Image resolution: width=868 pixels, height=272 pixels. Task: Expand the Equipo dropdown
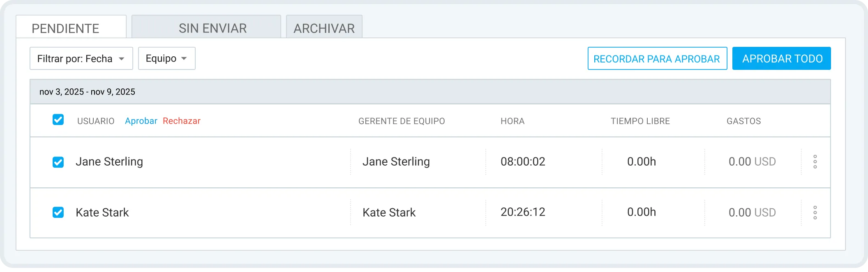pos(166,58)
